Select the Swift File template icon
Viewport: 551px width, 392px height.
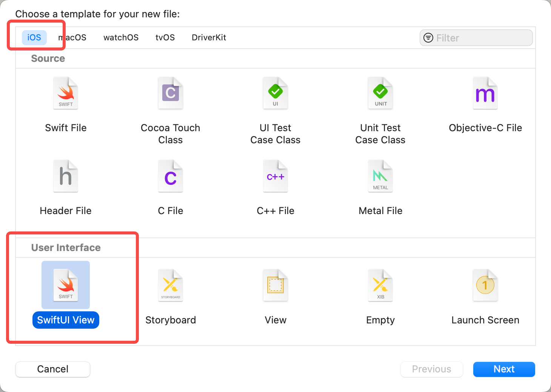pos(66,93)
